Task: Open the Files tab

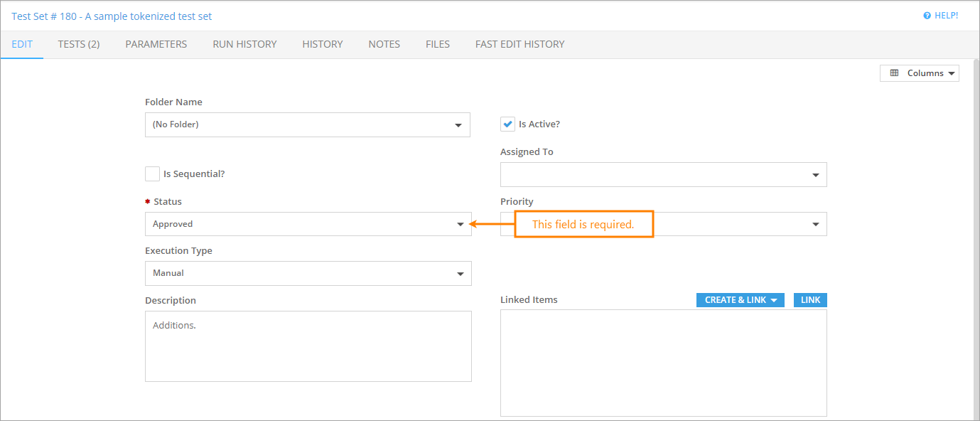Action: [438, 44]
